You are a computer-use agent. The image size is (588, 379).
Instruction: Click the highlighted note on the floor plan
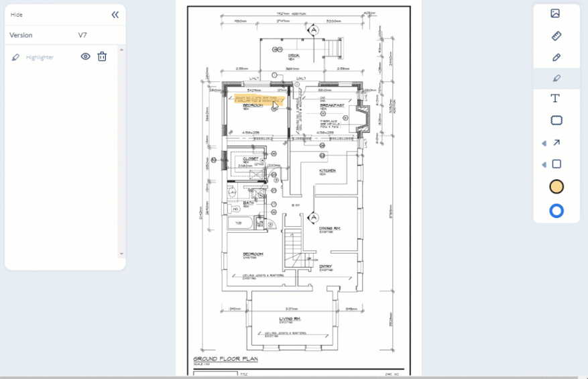click(x=259, y=100)
